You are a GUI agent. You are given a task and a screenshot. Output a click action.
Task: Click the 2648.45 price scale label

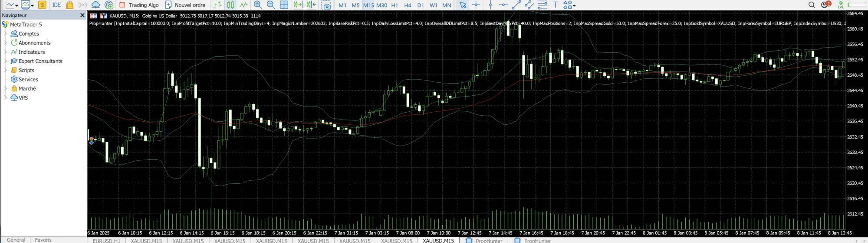coord(855,75)
